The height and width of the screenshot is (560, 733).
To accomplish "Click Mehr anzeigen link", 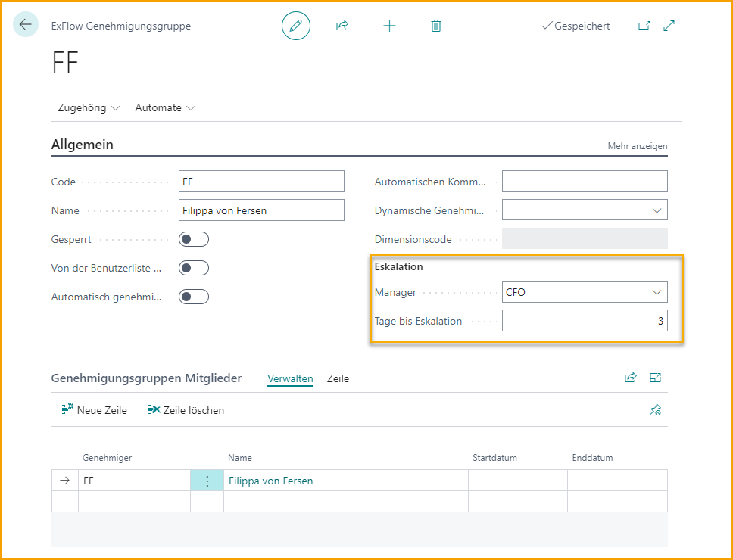I will point(637,146).
